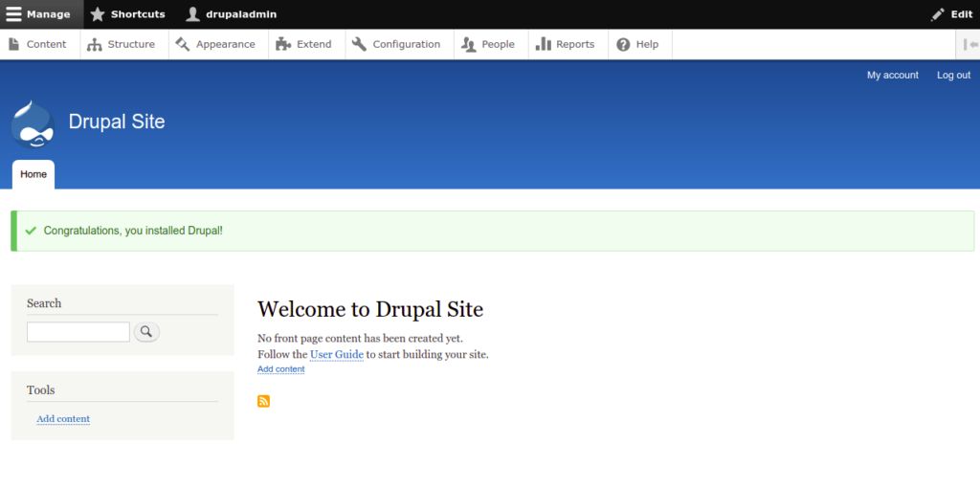The height and width of the screenshot is (488, 980).
Task: Click inside the Search input field
Action: pyautogui.click(x=78, y=332)
